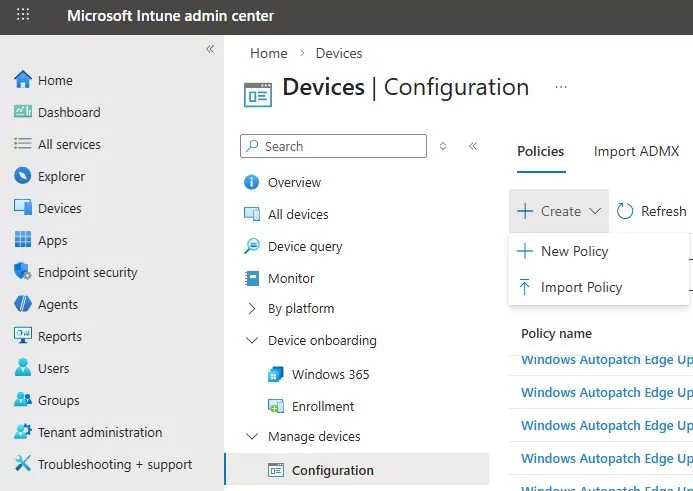Click the blade menu Search input field

tap(333, 146)
